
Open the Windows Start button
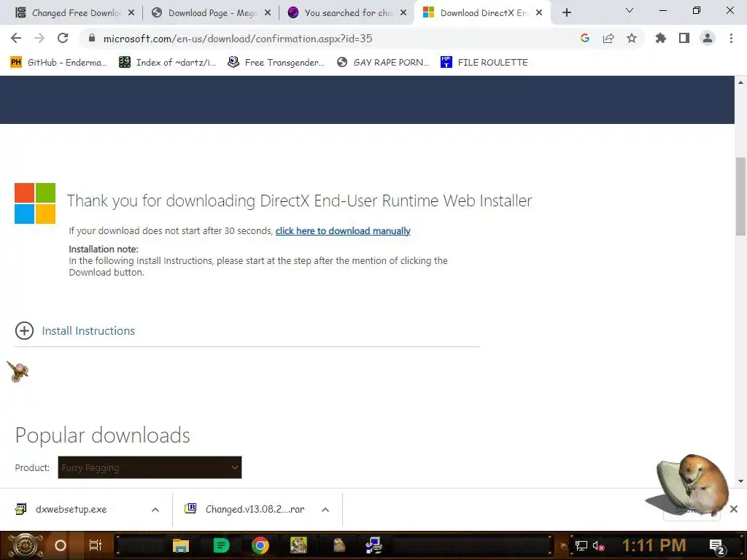pyautogui.click(x=26, y=545)
